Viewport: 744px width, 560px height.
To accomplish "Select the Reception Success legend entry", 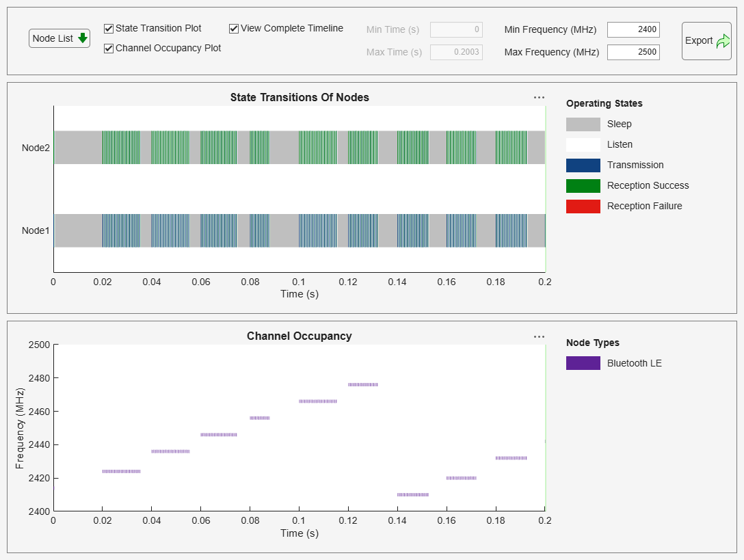I will point(648,185).
